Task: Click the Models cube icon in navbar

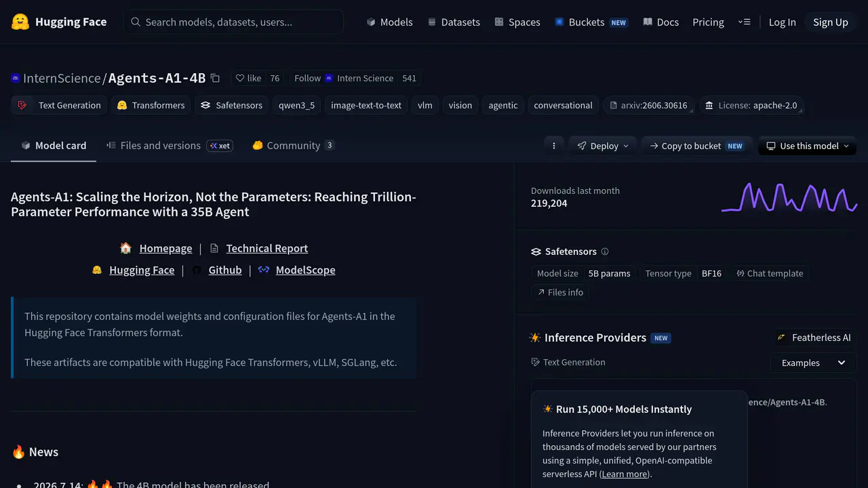Action: pos(371,22)
